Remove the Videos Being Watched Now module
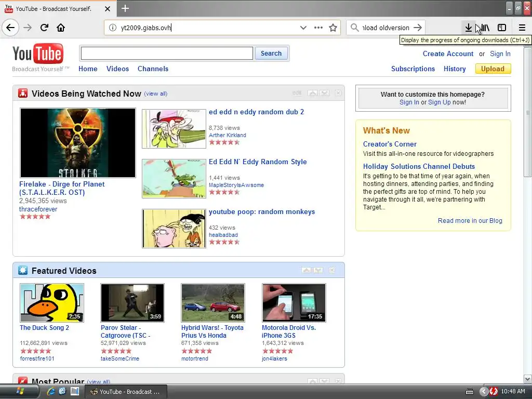The height and width of the screenshot is (399, 532). [x=338, y=93]
